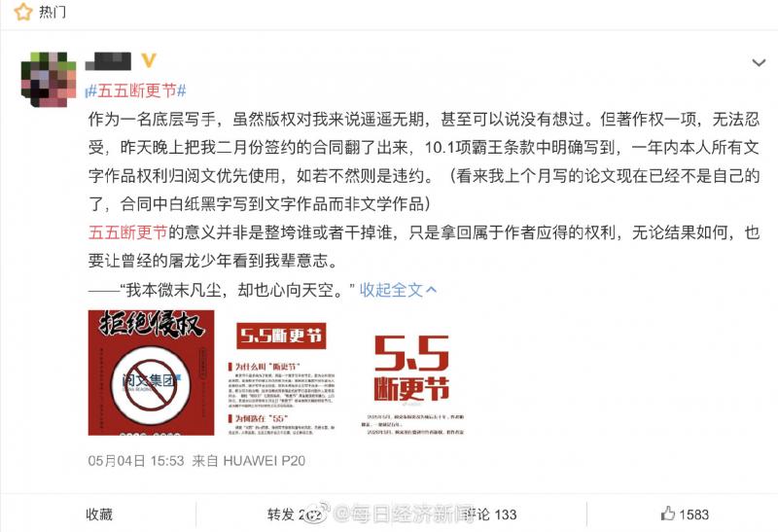Click the 热门 hot label
The height and width of the screenshot is (532, 778).
click(53, 12)
